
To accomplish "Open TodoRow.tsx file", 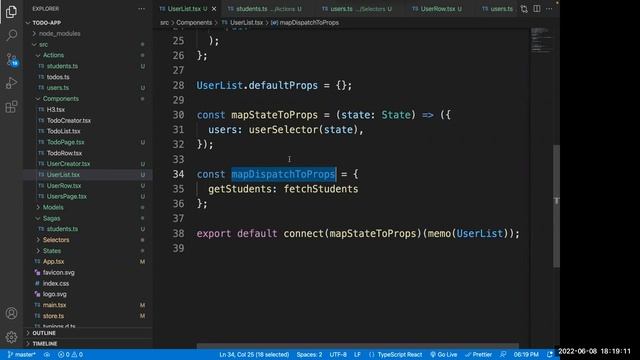I will [x=64, y=153].
